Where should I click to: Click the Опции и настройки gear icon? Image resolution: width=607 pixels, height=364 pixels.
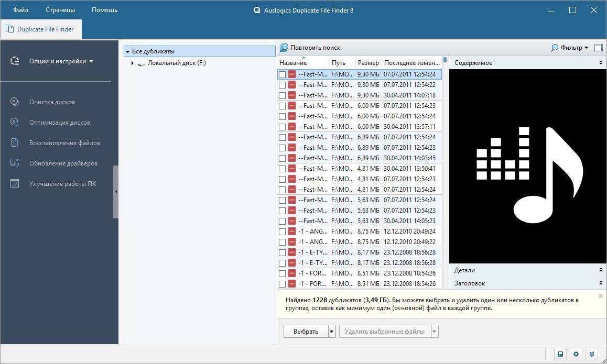tap(15, 61)
